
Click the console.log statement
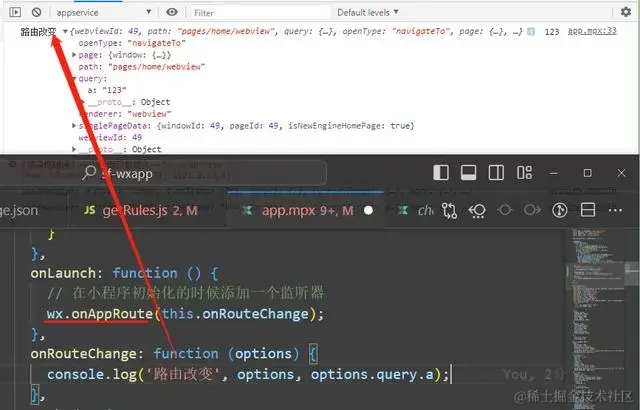[248, 374]
